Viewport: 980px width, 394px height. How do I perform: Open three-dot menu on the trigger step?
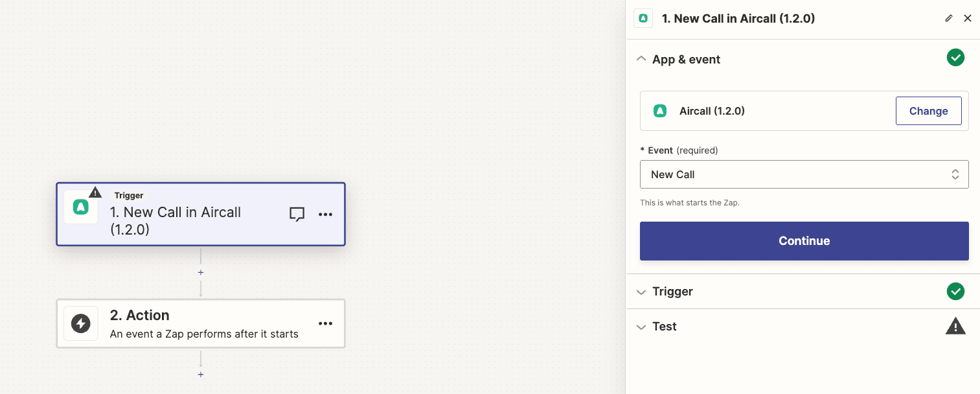coord(325,214)
